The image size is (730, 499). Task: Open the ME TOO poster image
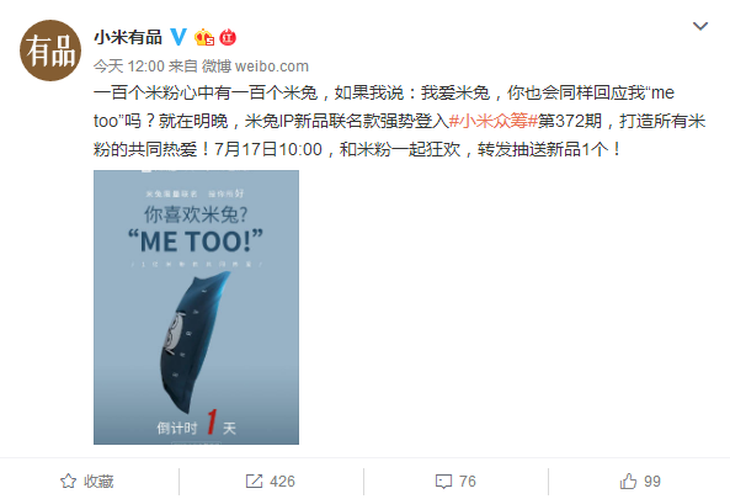(196, 307)
